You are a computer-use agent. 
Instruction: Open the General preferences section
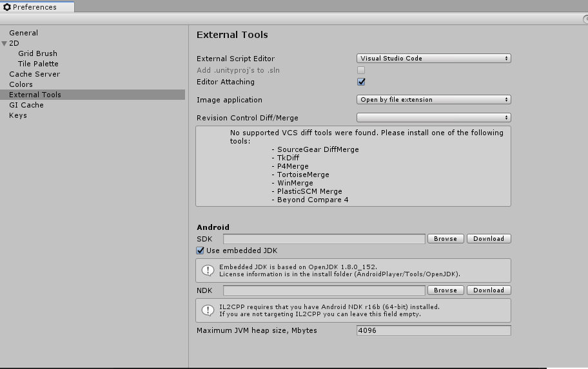tap(24, 33)
